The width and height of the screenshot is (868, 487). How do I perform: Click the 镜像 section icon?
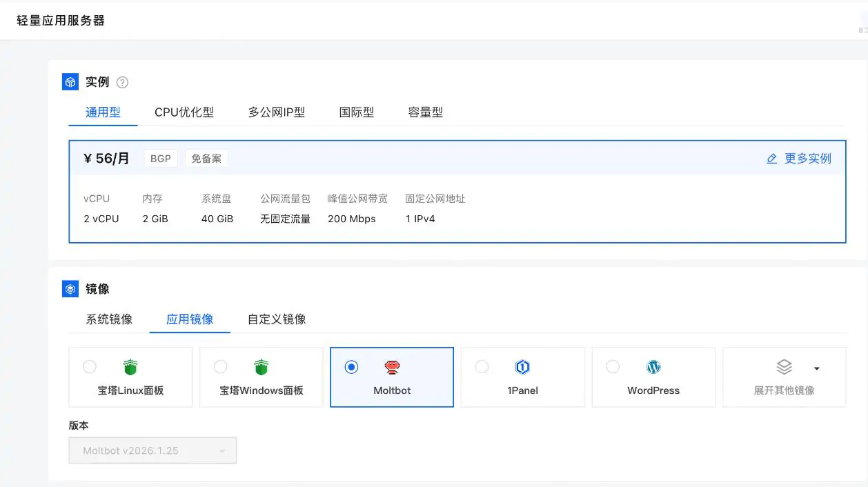[70, 288]
